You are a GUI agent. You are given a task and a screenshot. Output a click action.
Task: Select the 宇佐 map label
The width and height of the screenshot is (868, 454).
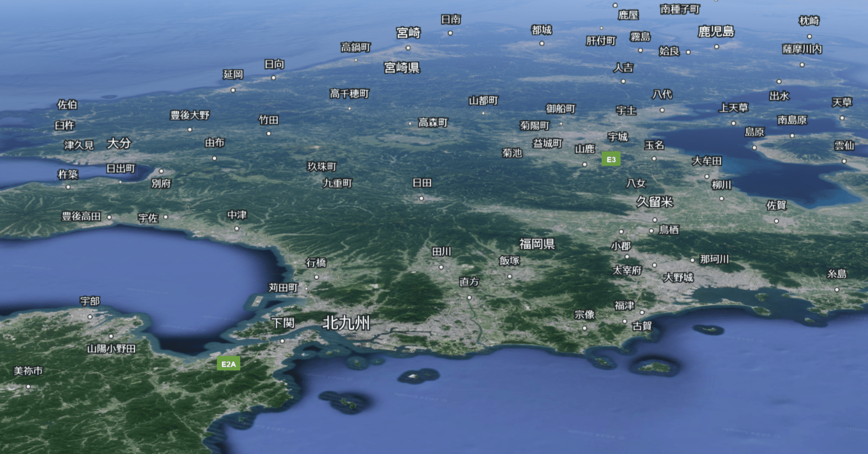pyautogui.click(x=148, y=218)
